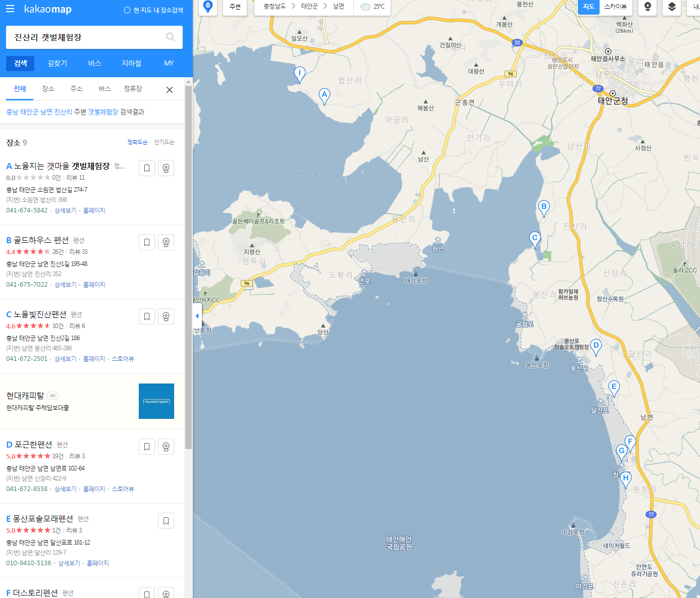Select the 지하철 tab
The image size is (700, 598).
[x=131, y=63]
